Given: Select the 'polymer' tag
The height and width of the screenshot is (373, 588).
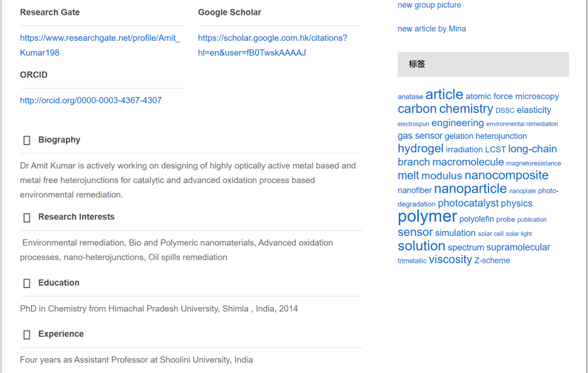Looking at the screenshot, I should (x=427, y=217).
